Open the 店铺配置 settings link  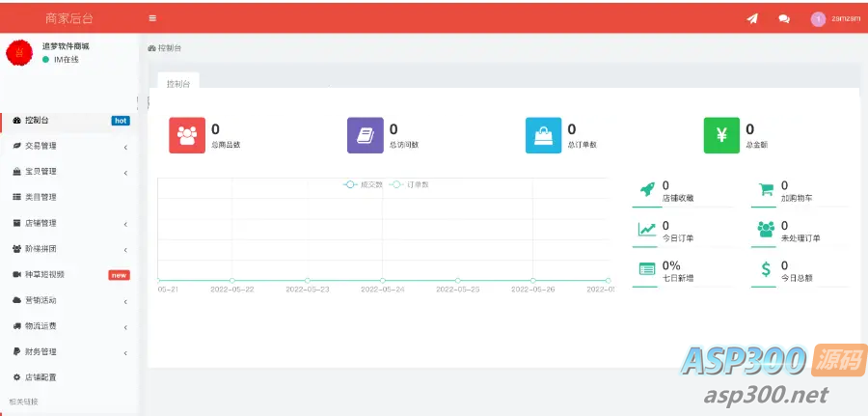click(69, 377)
